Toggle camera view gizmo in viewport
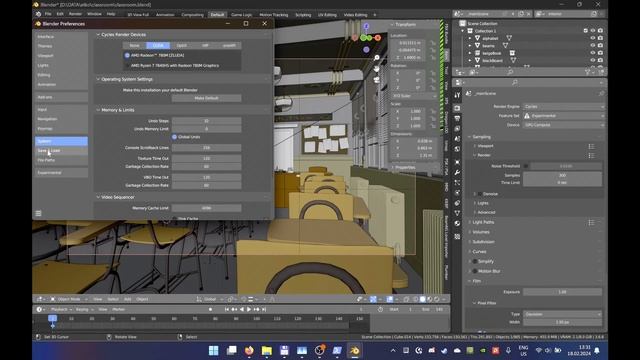 click(x=376, y=79)
